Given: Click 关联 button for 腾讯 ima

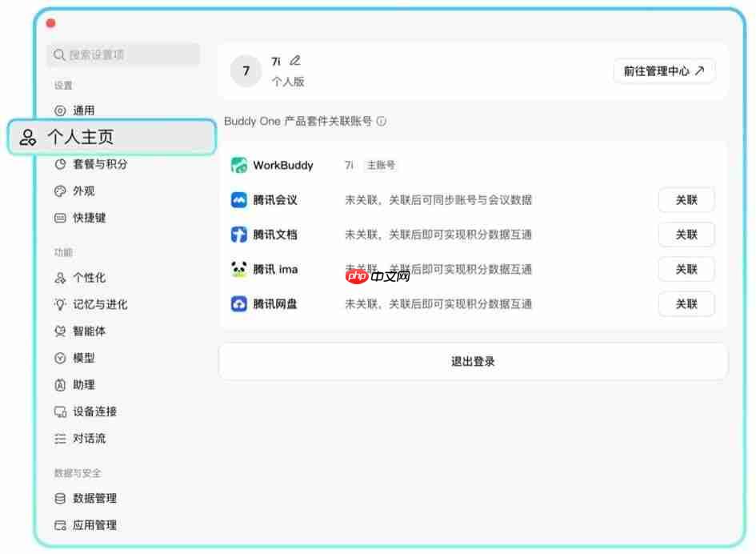Looking at the screenshot, I should (x=686, y=269).
